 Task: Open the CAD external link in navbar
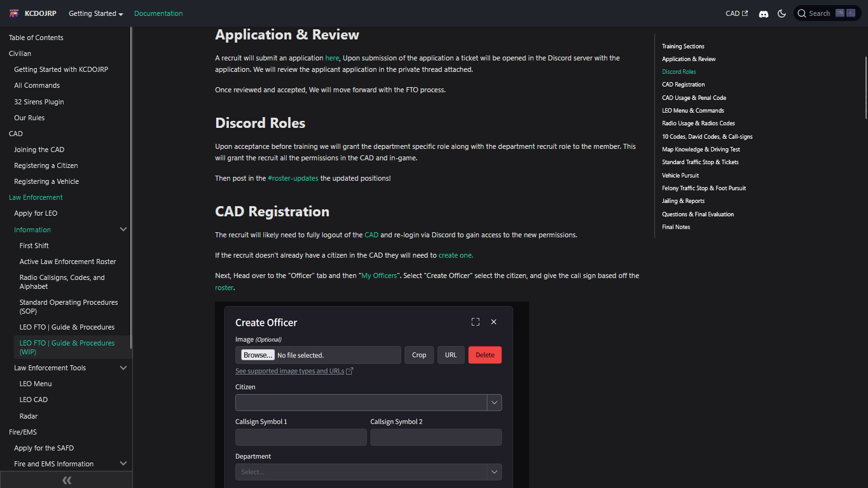[x=736, y=13]
